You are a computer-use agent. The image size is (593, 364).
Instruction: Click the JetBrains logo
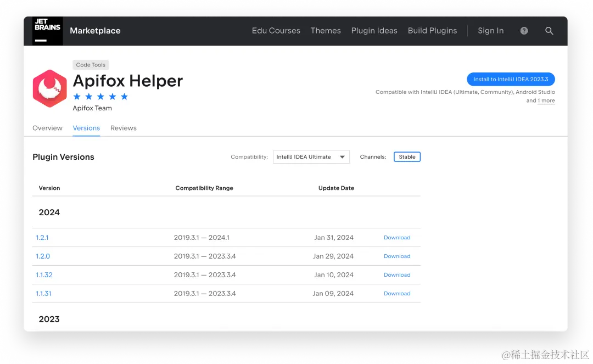(x=48, y=31)
